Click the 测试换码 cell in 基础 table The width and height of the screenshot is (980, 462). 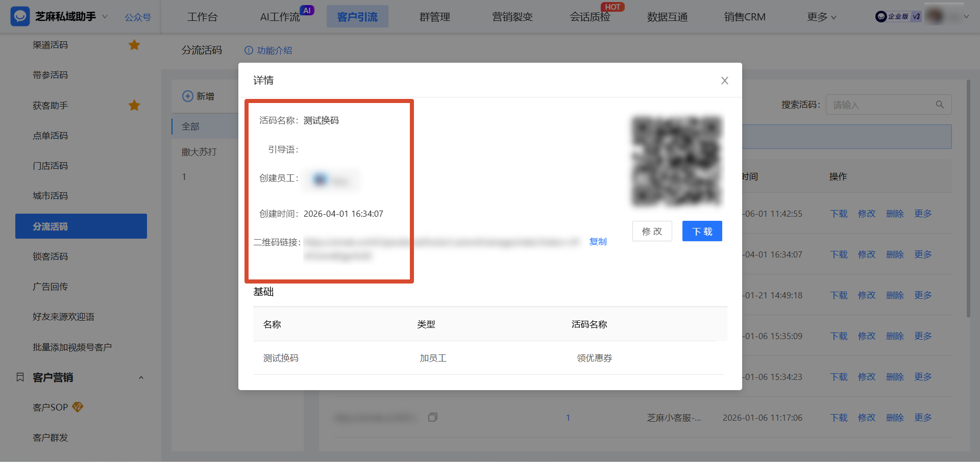tap(281, 358)
